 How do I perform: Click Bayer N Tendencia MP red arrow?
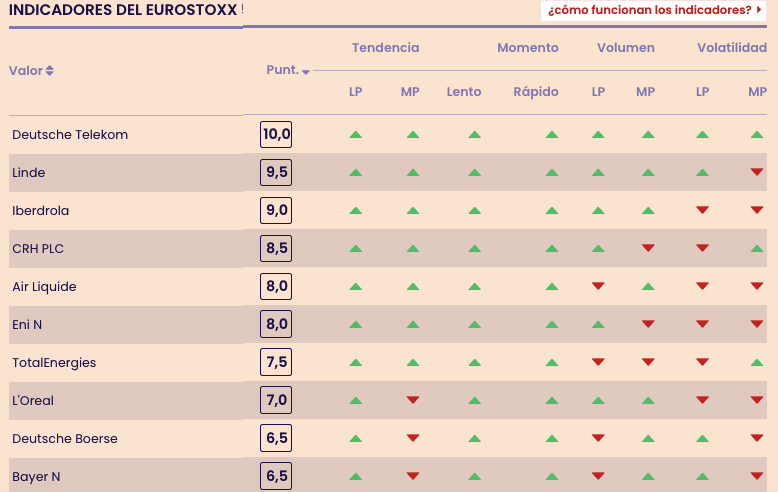click(x=412, y=476)
